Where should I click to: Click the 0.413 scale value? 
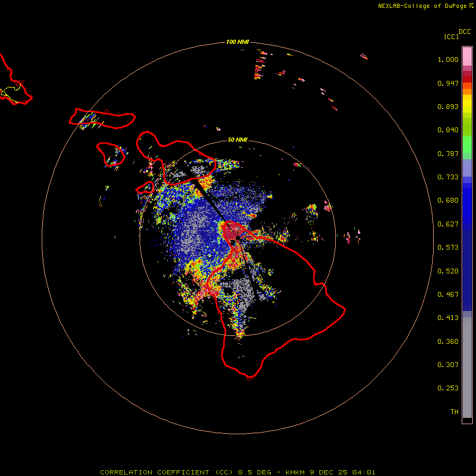pos(448,318)
